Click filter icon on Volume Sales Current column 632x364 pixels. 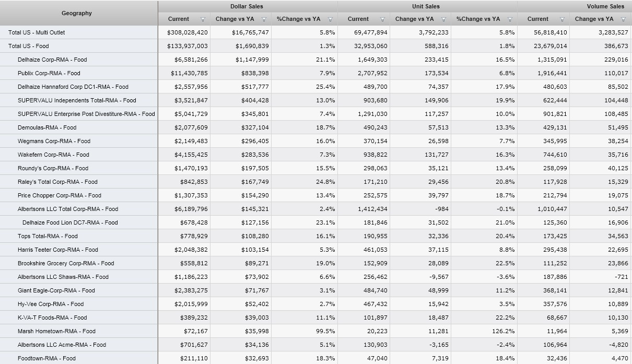click(562, 19)
